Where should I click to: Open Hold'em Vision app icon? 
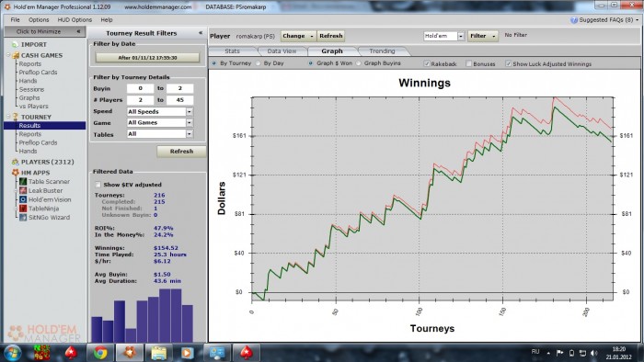pos(23,199)
